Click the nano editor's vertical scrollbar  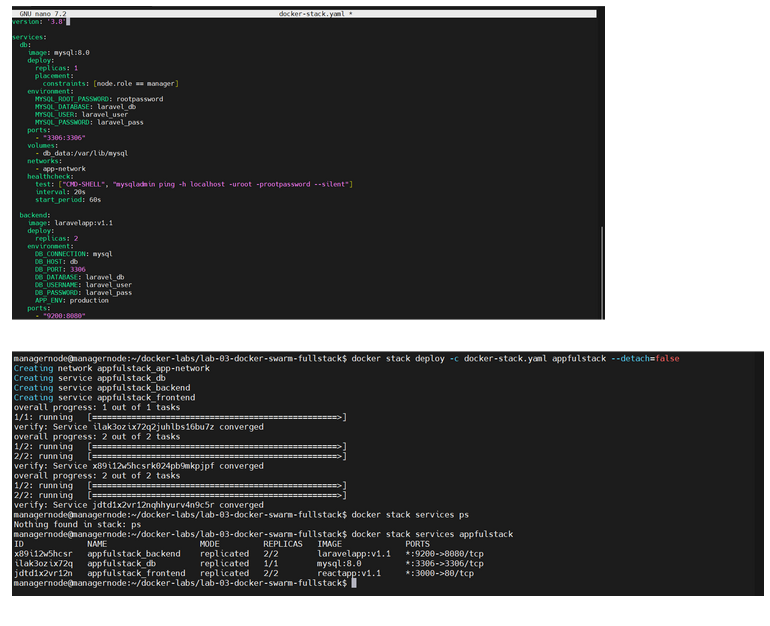point(601,270)
